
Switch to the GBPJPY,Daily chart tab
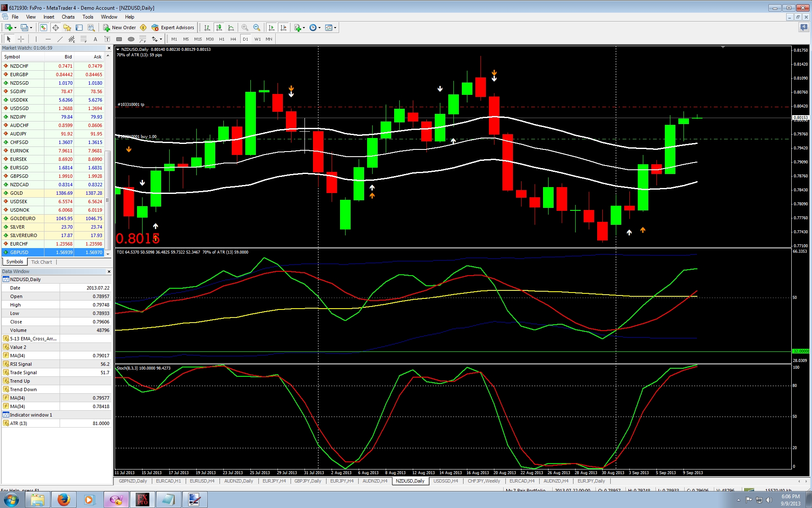click(x=307, y=481)
